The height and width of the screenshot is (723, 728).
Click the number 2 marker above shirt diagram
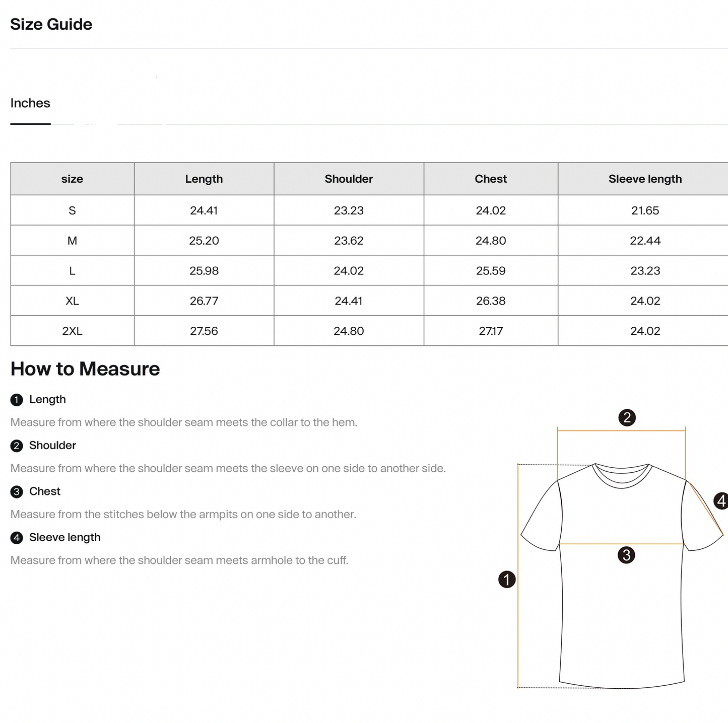[x=627, y=417]
